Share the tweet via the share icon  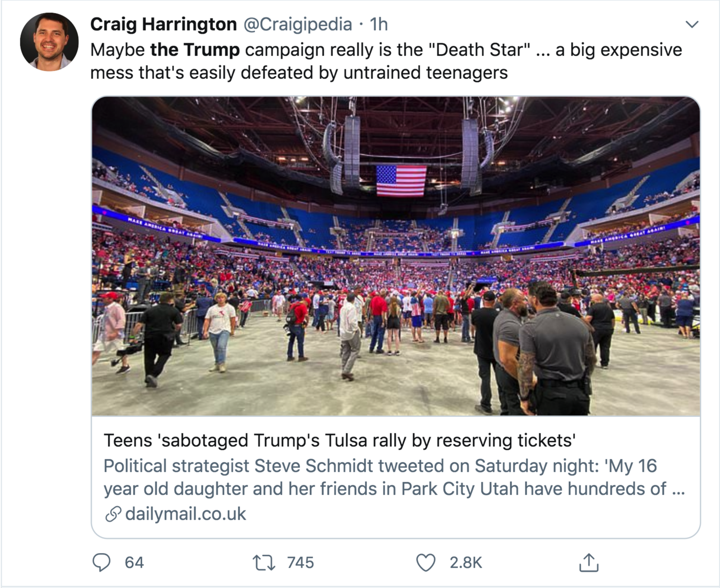tap(589, 563)
